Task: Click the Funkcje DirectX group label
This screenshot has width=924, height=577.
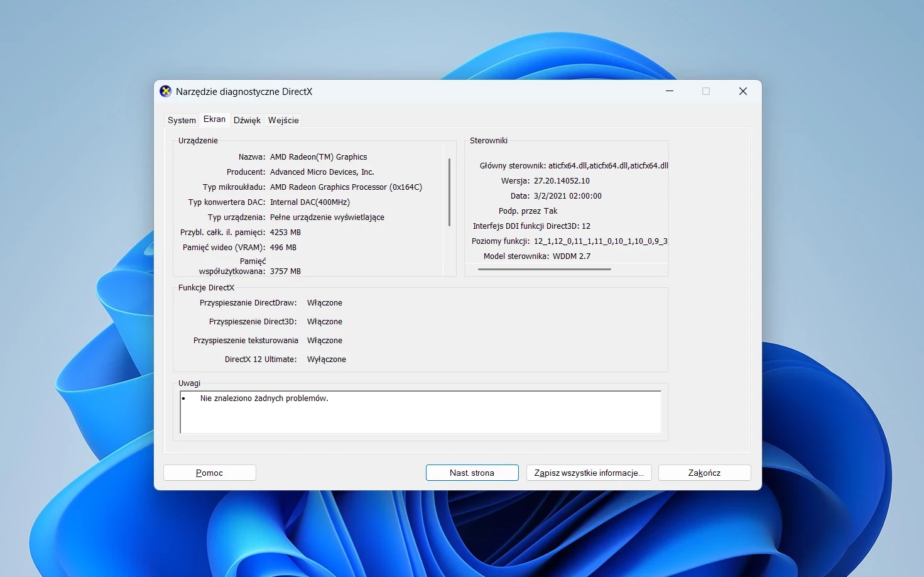Action: pos(206,288)
